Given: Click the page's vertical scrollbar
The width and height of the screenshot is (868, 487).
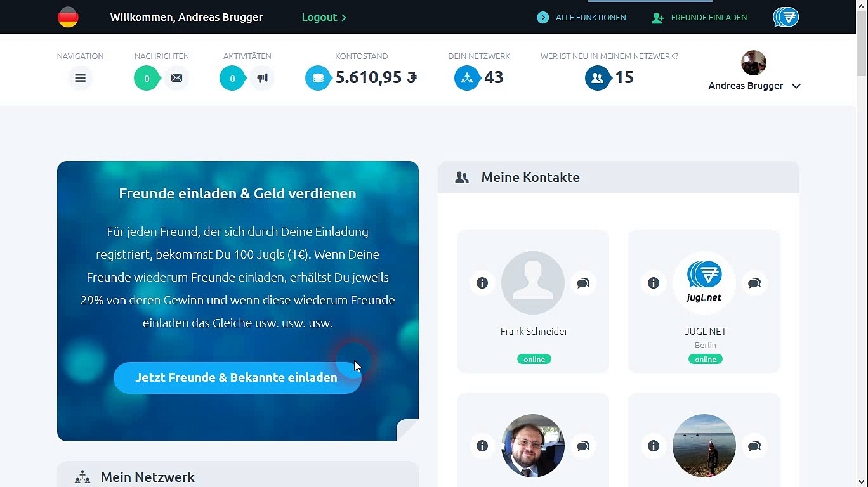Looking at the screenshot, I should pyautogui.click(x=861, y=254).
